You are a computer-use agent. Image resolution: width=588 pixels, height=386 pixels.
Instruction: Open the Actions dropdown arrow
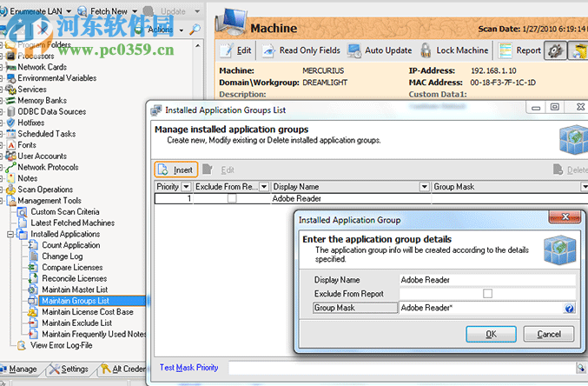click(x=182, y=30)
